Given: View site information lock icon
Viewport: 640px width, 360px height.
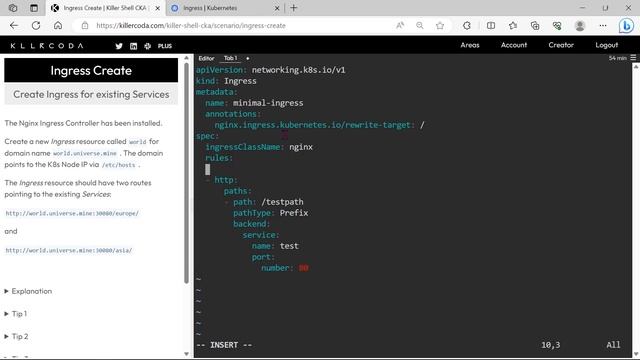Looking at the screenshot, I should (84, 25).
